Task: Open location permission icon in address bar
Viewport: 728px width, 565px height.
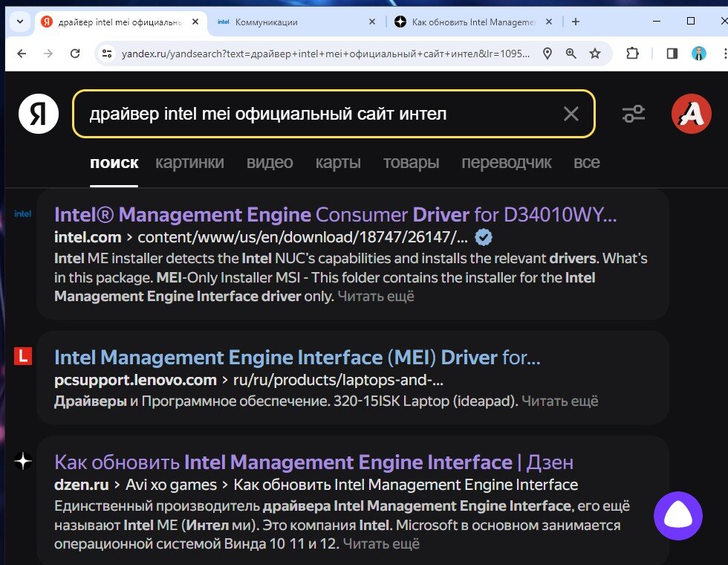Action: 548,54
